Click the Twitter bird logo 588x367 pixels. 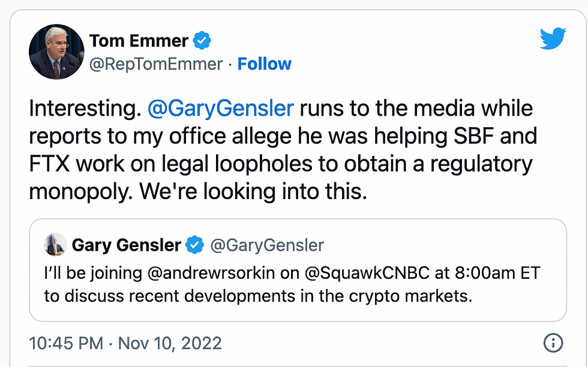click(553, 38)
